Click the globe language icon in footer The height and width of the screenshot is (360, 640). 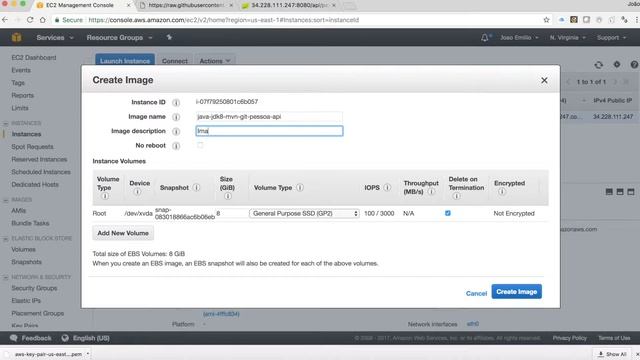coord(65,338)
